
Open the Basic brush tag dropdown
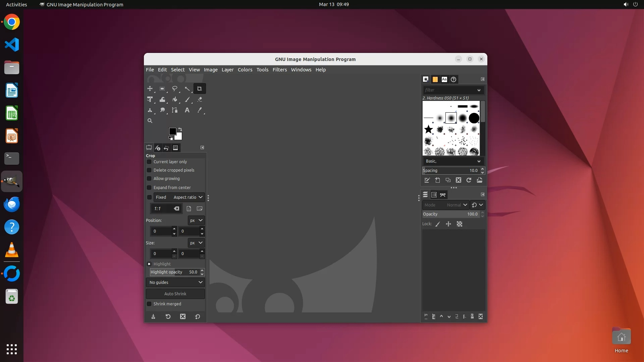[453, 161]
